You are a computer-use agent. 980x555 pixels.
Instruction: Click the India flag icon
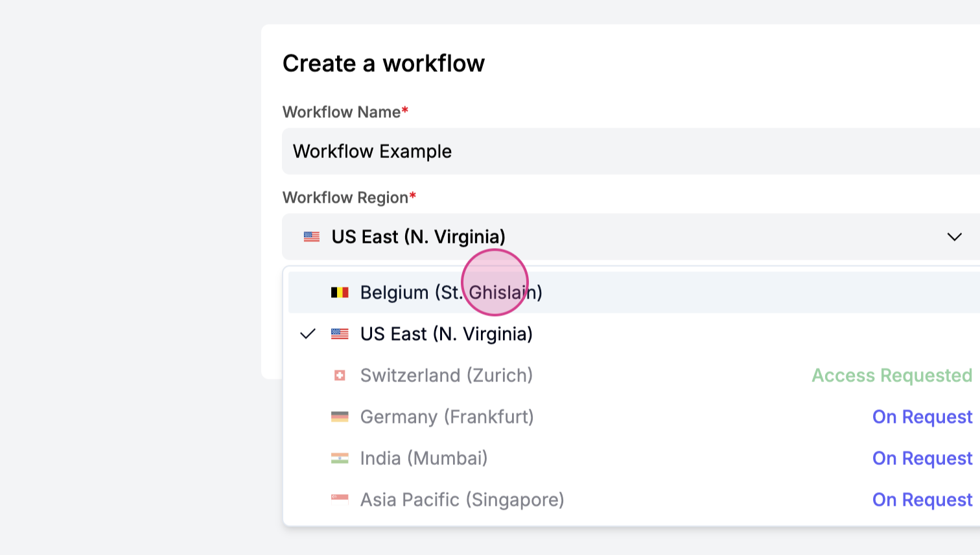[340, 459]
